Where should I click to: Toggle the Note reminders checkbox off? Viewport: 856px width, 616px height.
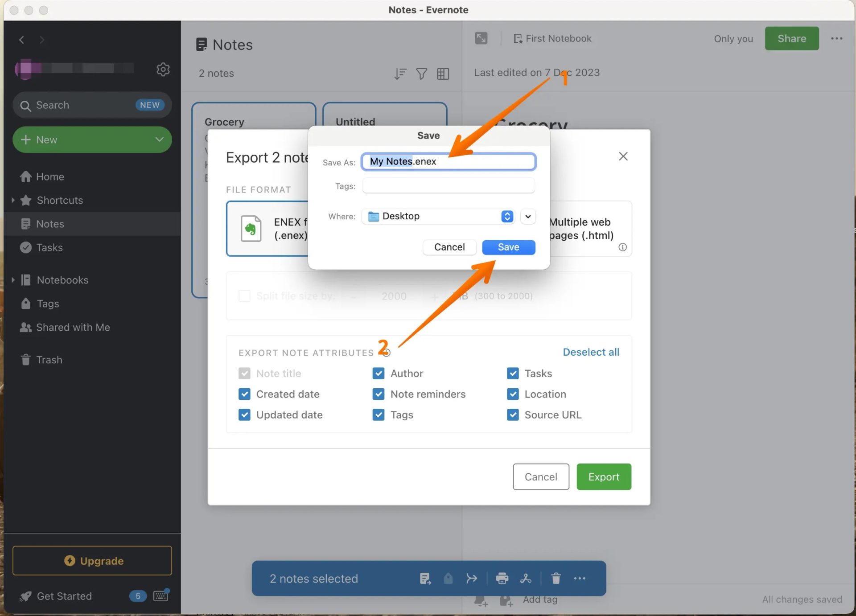point(379,394)
